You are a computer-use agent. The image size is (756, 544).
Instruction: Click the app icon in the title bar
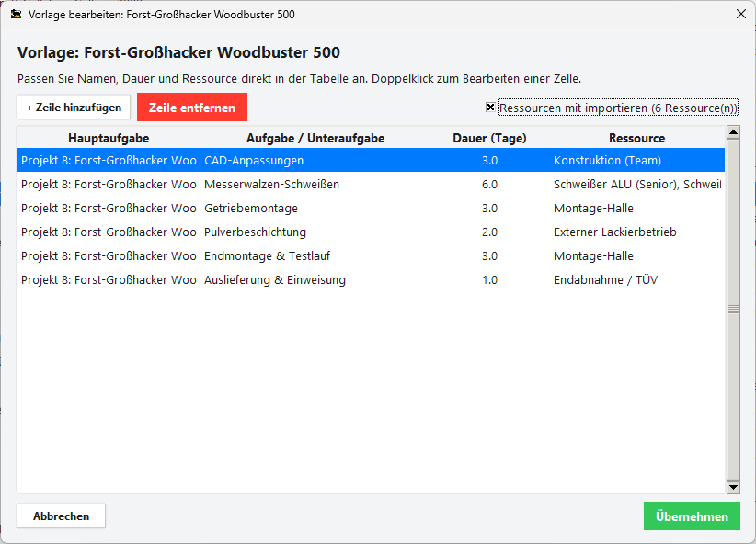pos(16,14)
